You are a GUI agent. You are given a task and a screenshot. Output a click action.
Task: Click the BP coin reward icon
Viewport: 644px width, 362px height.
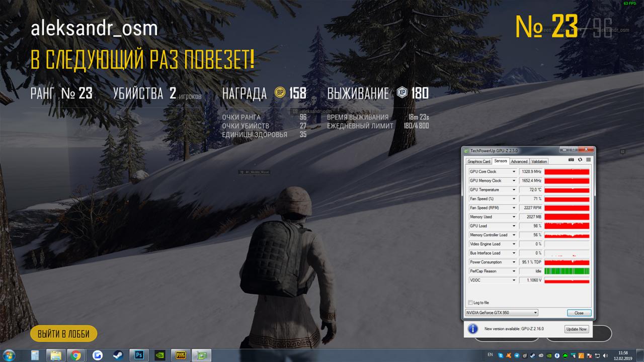(x=280, y=93)
